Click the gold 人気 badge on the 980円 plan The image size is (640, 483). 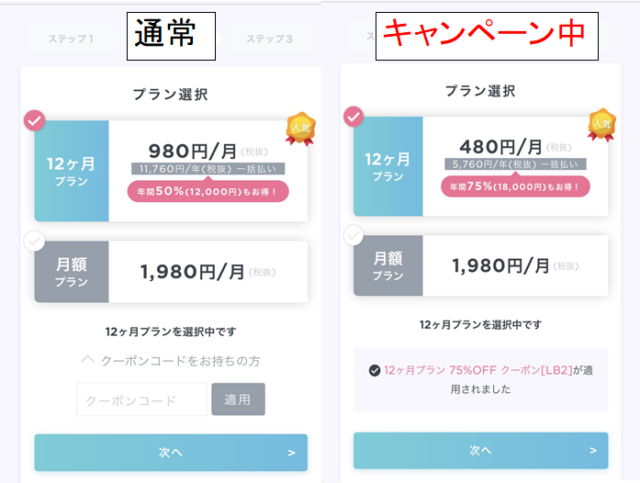pyautogui.click(x=300, y=129)
